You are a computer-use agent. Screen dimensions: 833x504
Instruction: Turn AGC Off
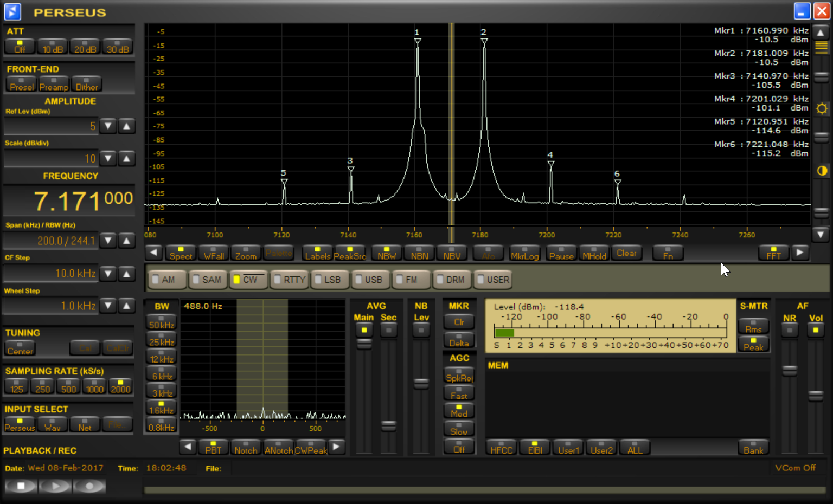[459, 447]
